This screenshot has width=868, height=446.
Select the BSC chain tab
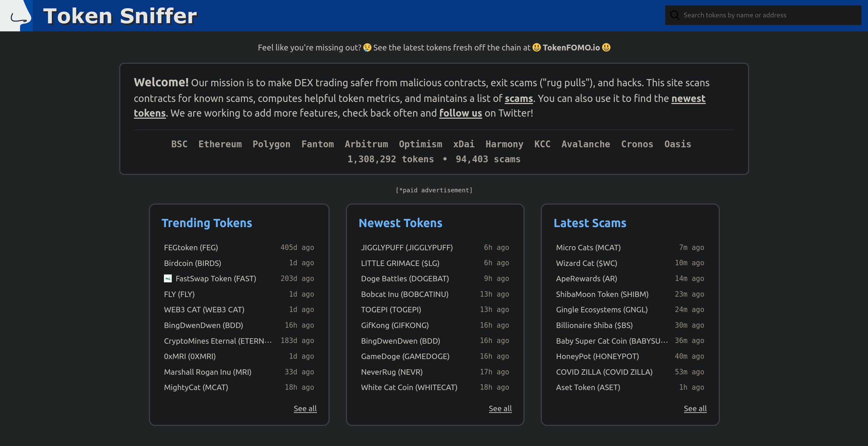click(179, 144)
